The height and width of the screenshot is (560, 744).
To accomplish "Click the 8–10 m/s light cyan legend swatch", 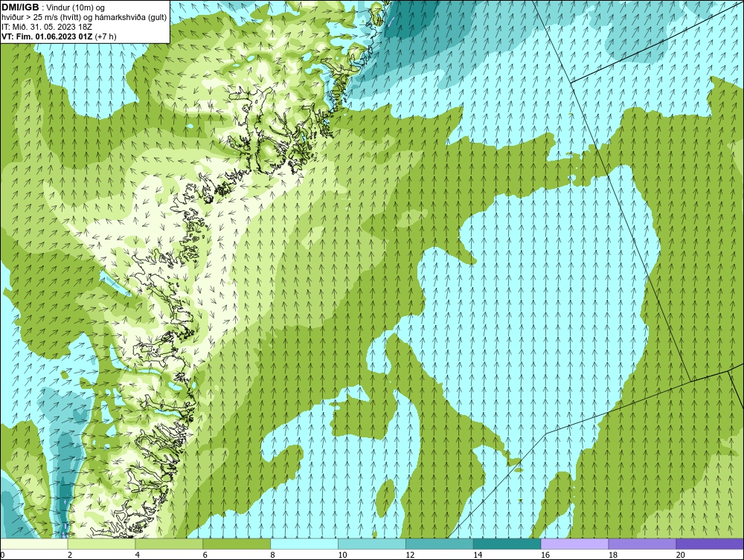I will (x=304, y=544).
